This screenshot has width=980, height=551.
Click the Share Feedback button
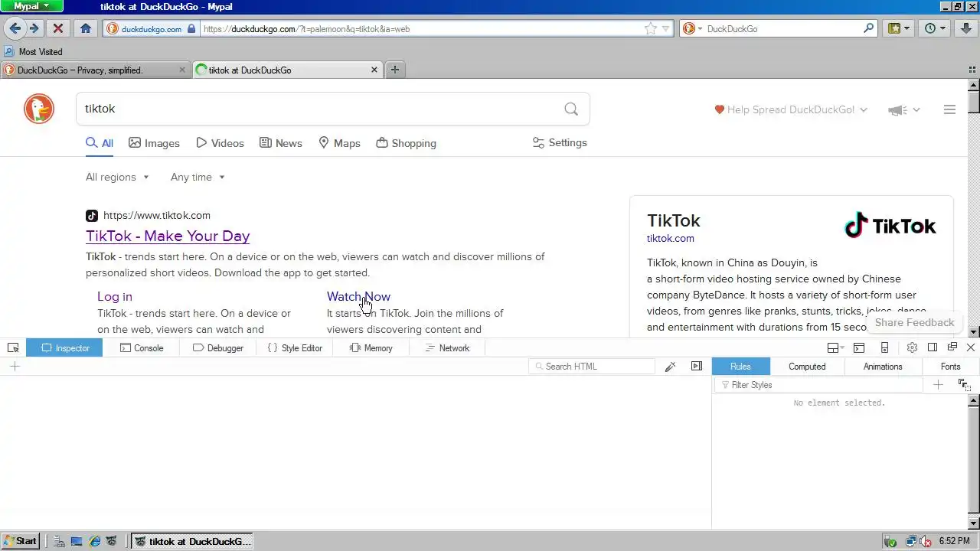pyautogui.click(x=914, y=322)
